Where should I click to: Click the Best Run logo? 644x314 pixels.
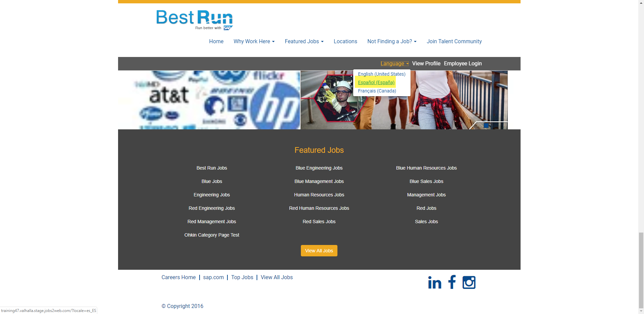pyautogui.click(x=195, y=20)
